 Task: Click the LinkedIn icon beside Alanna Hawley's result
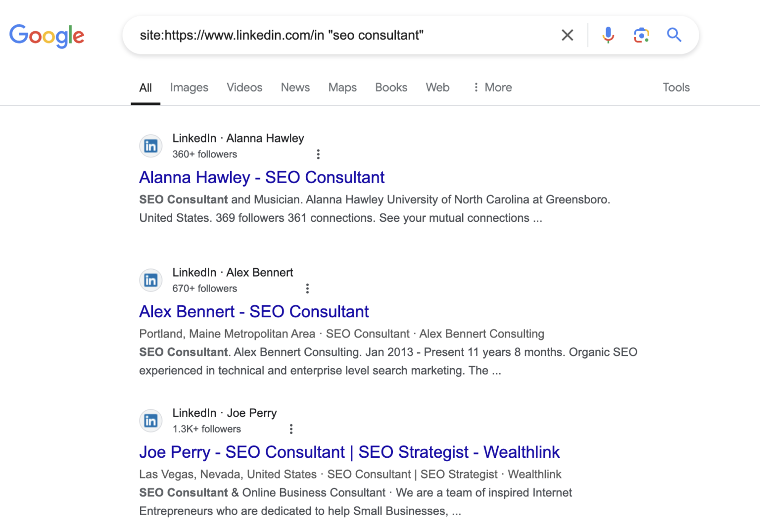pyautogui.click(x=150, y=145)
